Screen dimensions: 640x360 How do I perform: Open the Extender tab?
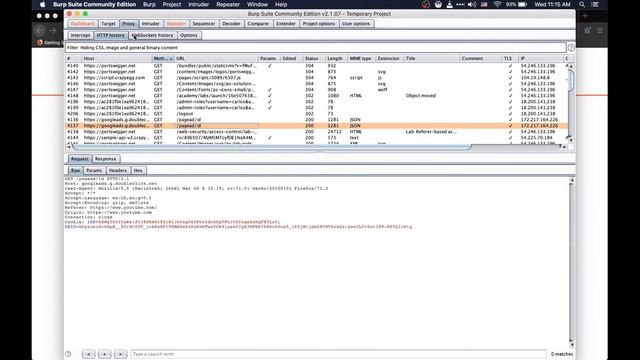pos(286,24)
